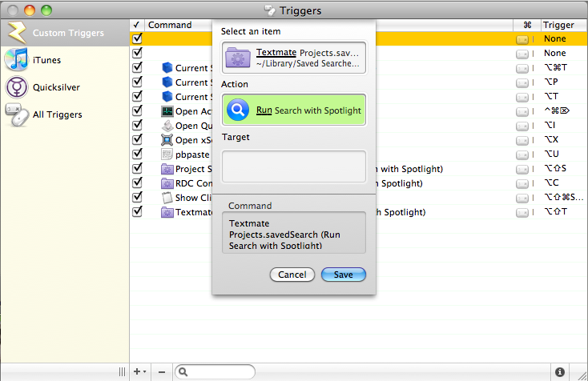Uncheck the highlighted trigger row checkbox

tap(137, 38)
